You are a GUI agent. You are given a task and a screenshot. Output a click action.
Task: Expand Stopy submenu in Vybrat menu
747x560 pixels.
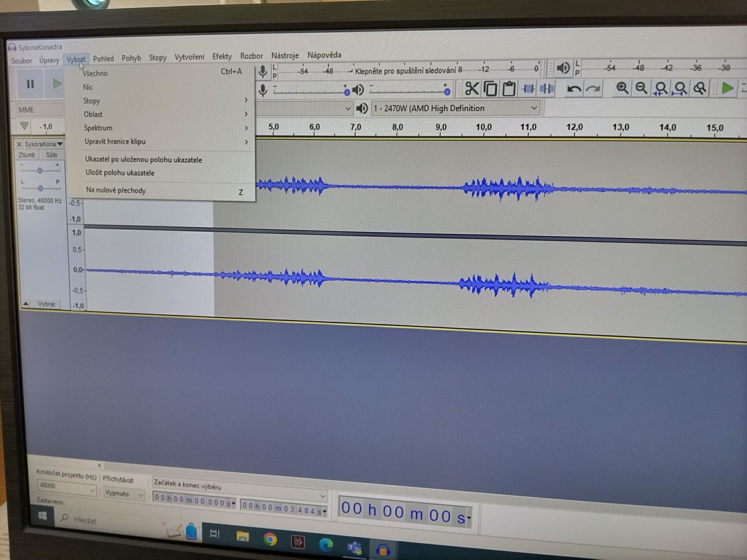tap(162, 100)
